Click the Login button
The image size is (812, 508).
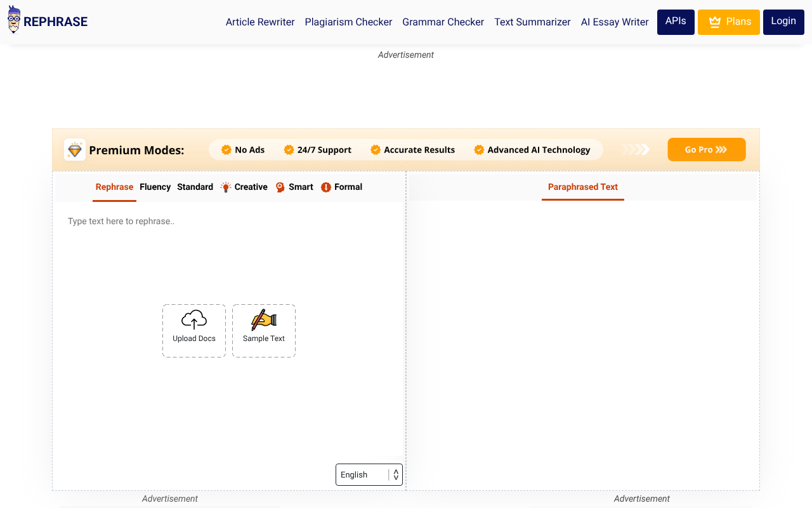pyautogui.click(x=783, y=22)
